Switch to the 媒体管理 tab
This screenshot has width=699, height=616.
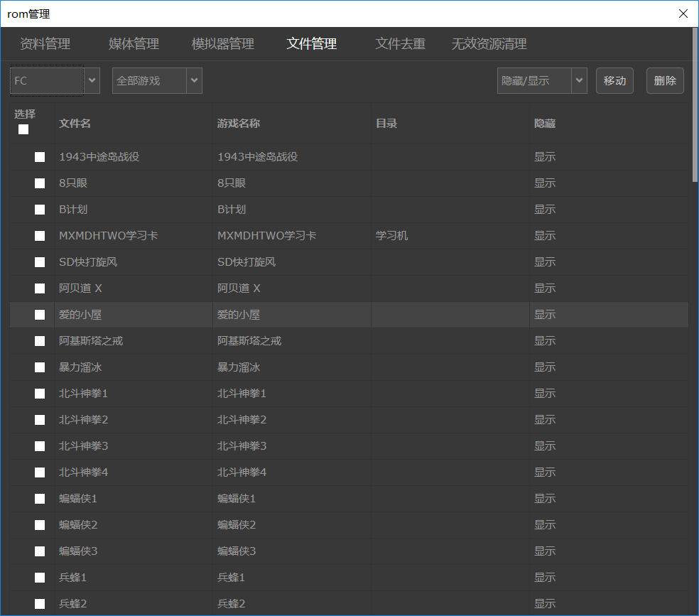(x=134, y=44)
